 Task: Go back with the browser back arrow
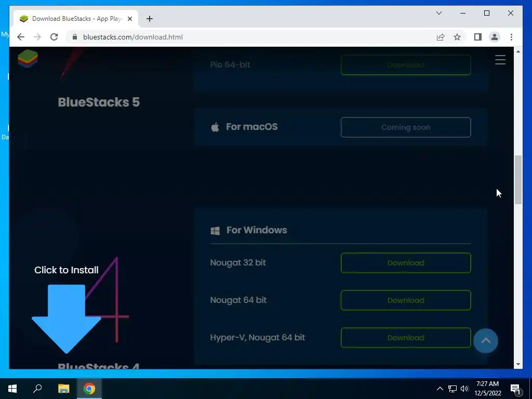21,37
